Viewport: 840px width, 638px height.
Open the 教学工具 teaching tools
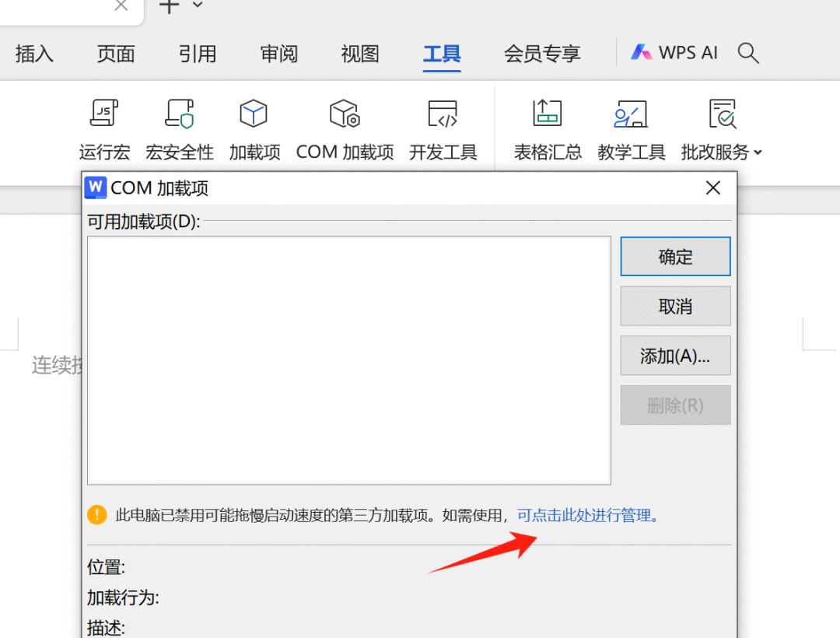[x=631, y=128]
